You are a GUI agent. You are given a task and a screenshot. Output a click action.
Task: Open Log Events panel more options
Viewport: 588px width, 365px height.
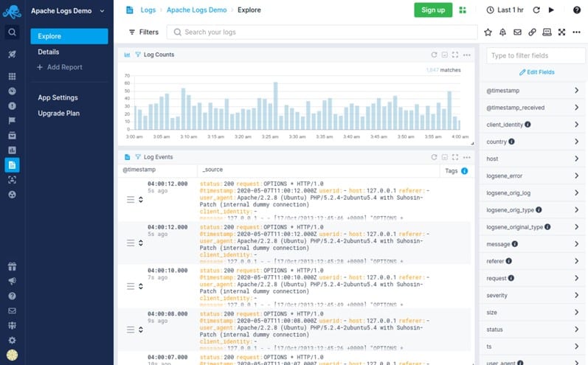click(x=467, y=157)
